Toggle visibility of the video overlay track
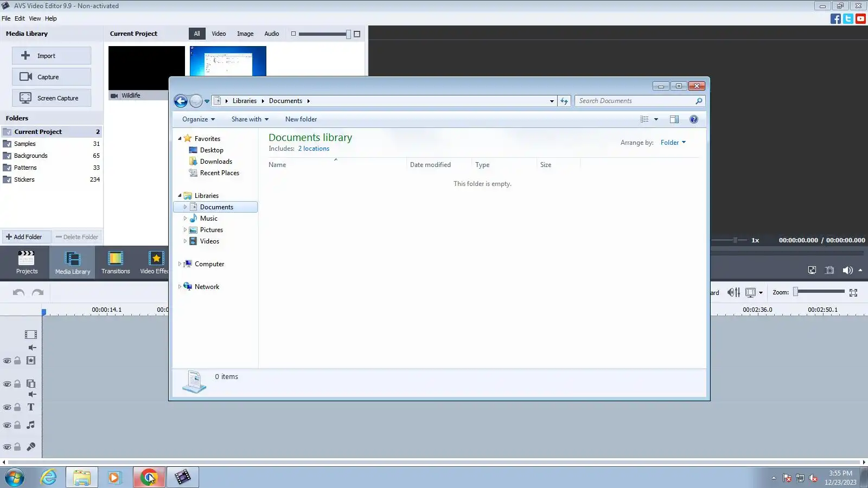 (x=7, y=384)
